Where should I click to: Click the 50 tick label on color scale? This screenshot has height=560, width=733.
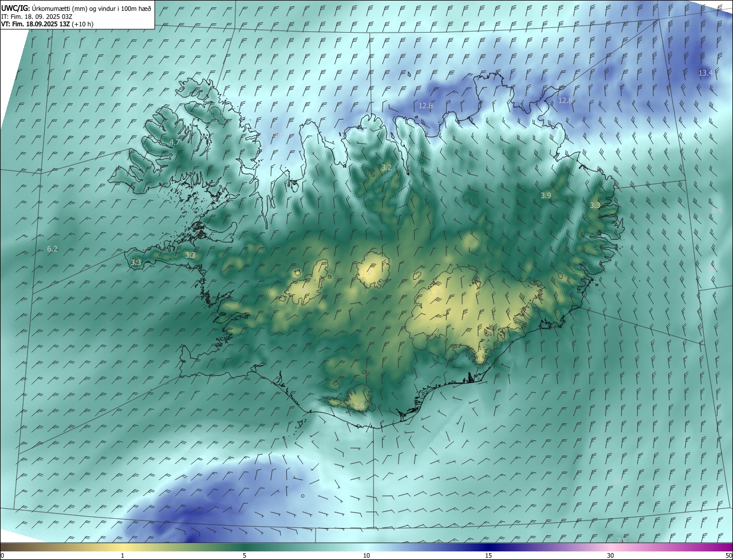pyautogui.click(x=728, y=555)
